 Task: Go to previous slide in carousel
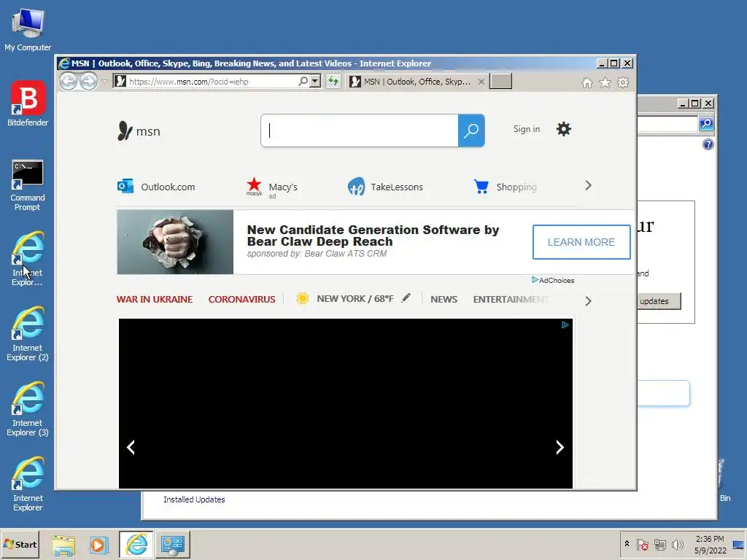pyautogui.click(x=131, y=447)
